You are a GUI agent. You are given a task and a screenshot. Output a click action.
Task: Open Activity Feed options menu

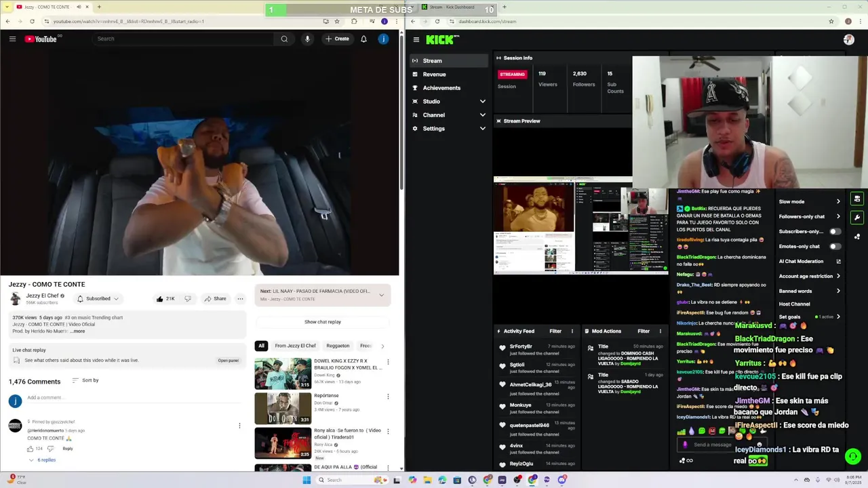tap(572, 331)
